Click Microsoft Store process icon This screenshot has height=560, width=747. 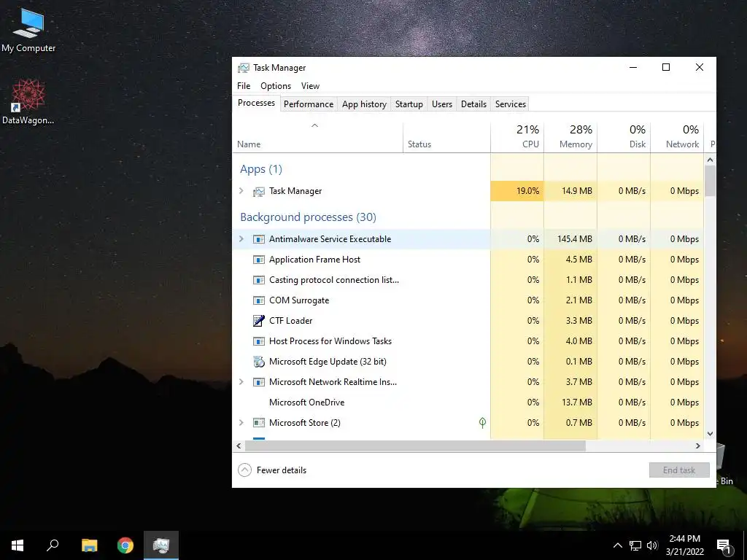tap(259, 423)
